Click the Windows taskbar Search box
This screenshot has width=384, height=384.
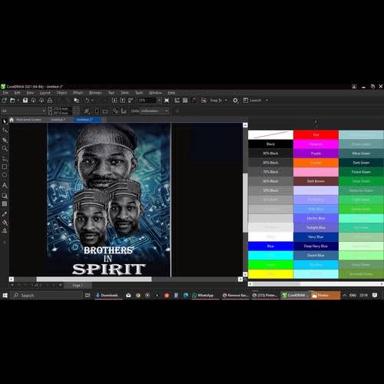pos(47,295)
